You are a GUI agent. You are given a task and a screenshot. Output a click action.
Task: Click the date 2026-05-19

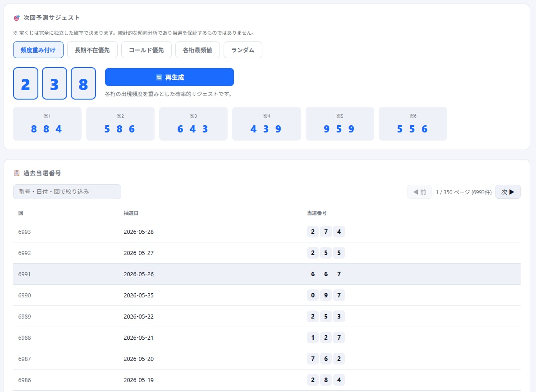(139, 380)
